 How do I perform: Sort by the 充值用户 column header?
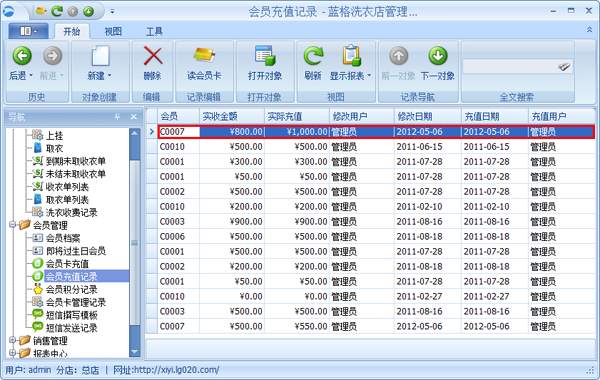pyautogui.click(x=562, y=116)
